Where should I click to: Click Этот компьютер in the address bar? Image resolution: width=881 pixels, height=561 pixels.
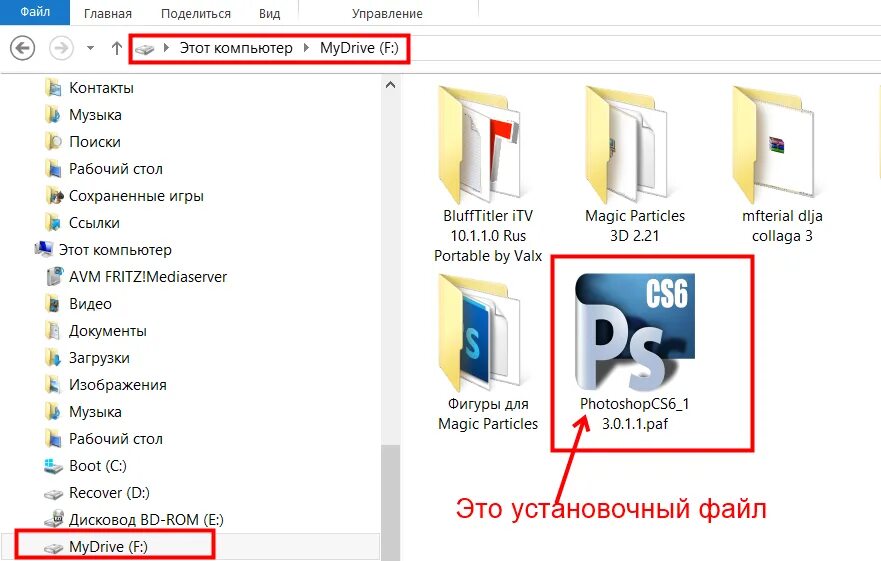[x=236, y=48]
